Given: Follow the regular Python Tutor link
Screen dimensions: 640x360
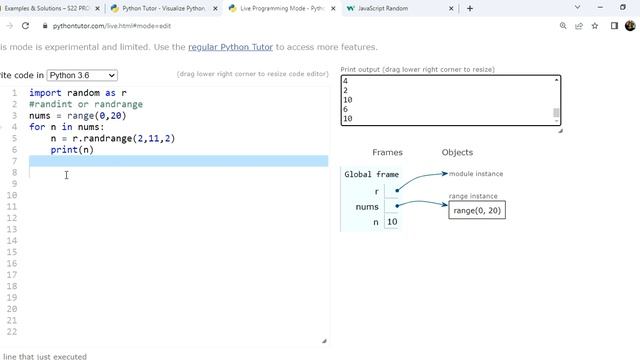Looking at the screenshot, I should 230,47.
